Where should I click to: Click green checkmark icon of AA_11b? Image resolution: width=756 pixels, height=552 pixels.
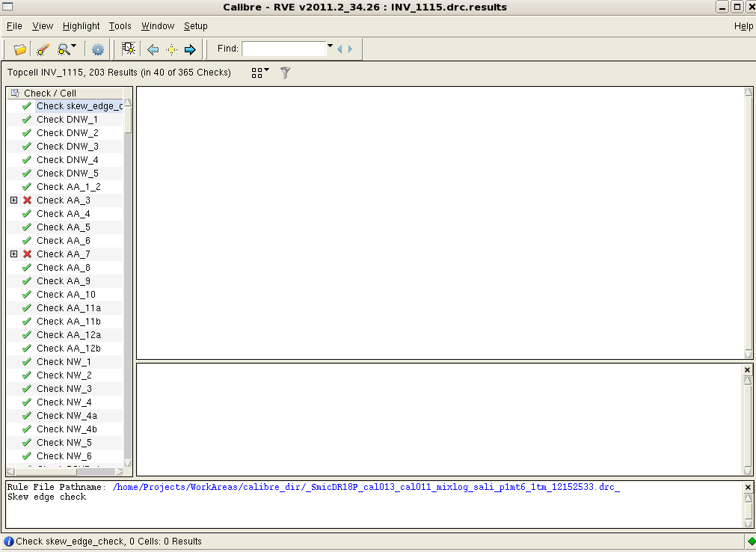coord(27,322)
